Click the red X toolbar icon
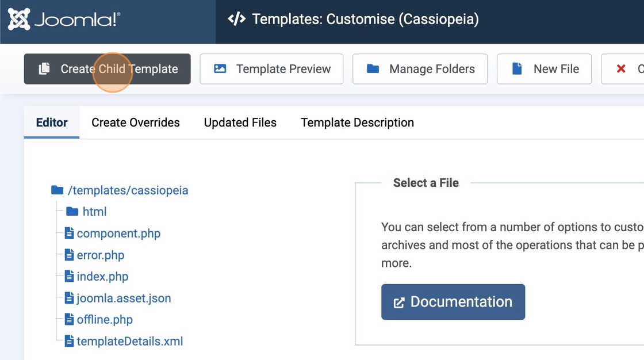644x360 pixels. click(621, 69)
